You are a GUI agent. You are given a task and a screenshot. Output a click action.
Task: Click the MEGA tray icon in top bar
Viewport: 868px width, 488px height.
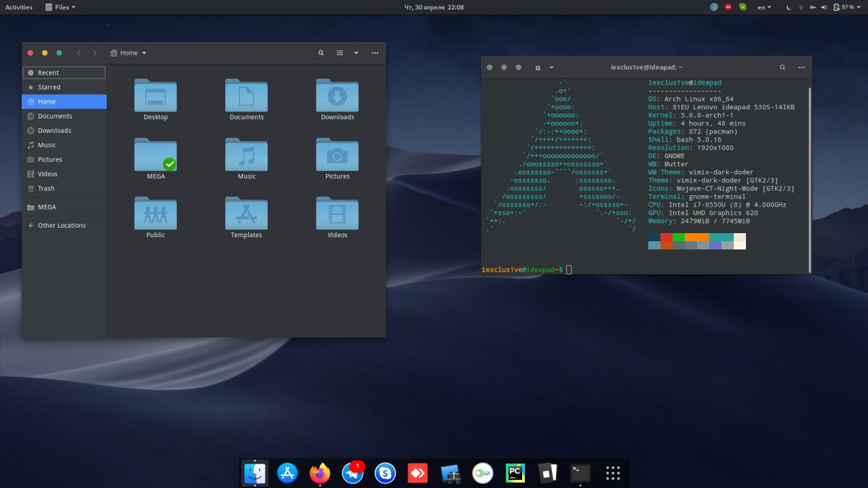[728, 7]
